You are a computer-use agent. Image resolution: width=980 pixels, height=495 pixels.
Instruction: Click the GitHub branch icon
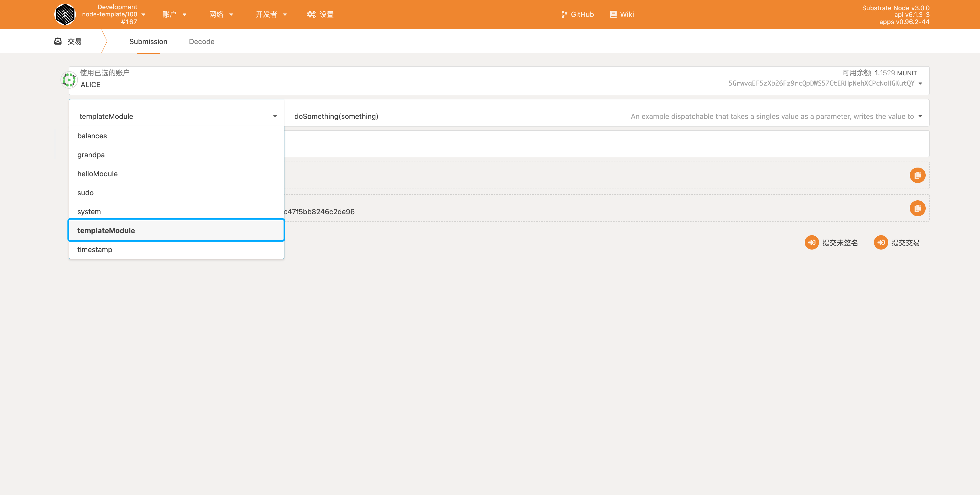click(564, 14)
